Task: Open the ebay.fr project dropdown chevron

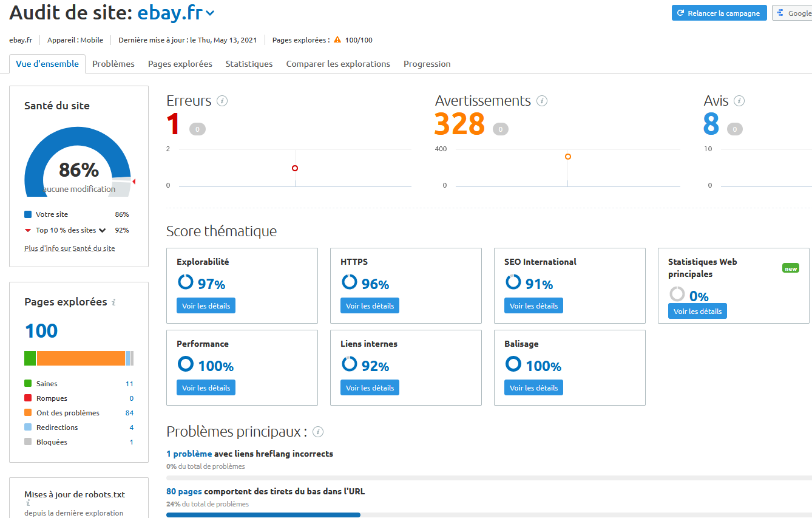Action: [210, 13]
